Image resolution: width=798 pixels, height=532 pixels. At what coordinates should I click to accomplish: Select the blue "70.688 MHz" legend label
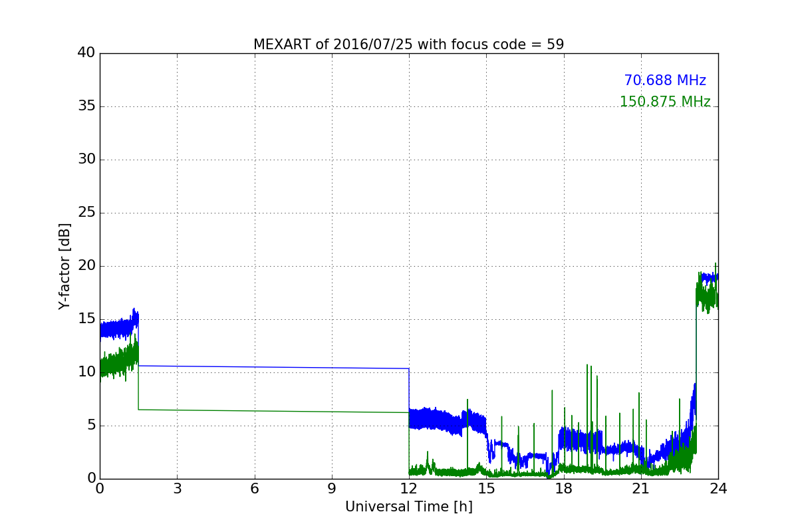[665, 80]
